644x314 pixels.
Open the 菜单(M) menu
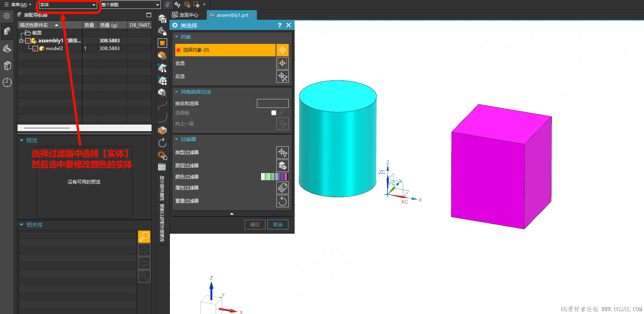tap(17, 5)
